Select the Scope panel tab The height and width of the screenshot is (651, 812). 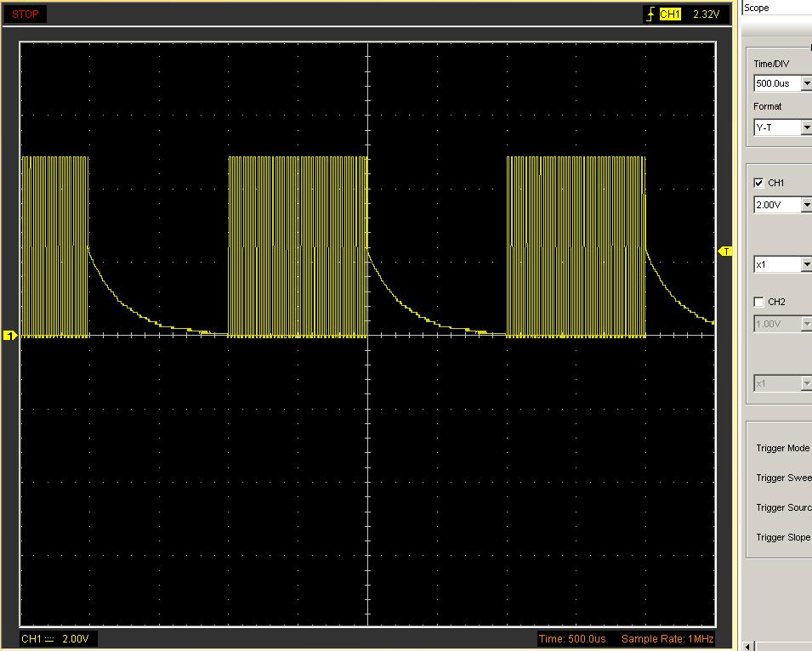coord(757,8)
